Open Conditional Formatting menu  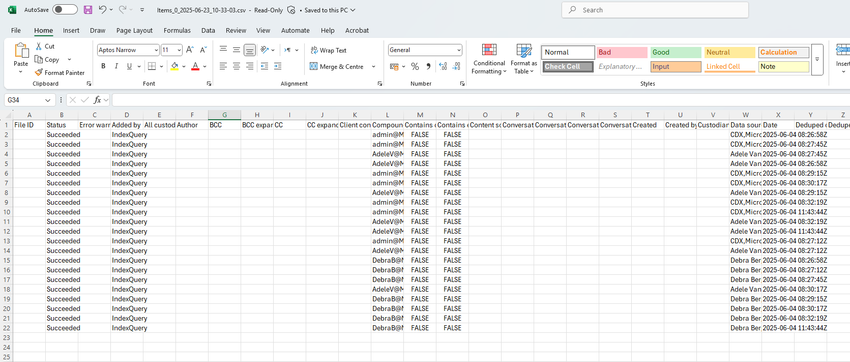click(489, 60)
